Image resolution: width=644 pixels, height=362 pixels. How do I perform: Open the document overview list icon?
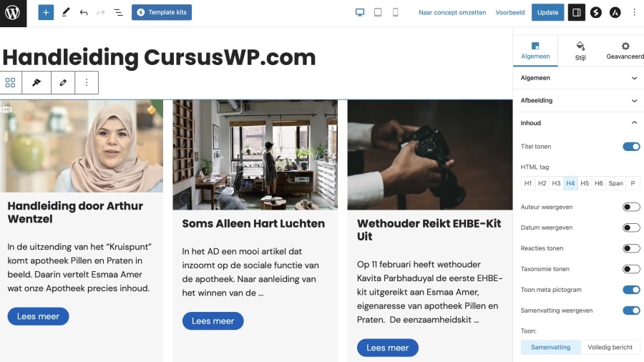(x=118, y=13)
